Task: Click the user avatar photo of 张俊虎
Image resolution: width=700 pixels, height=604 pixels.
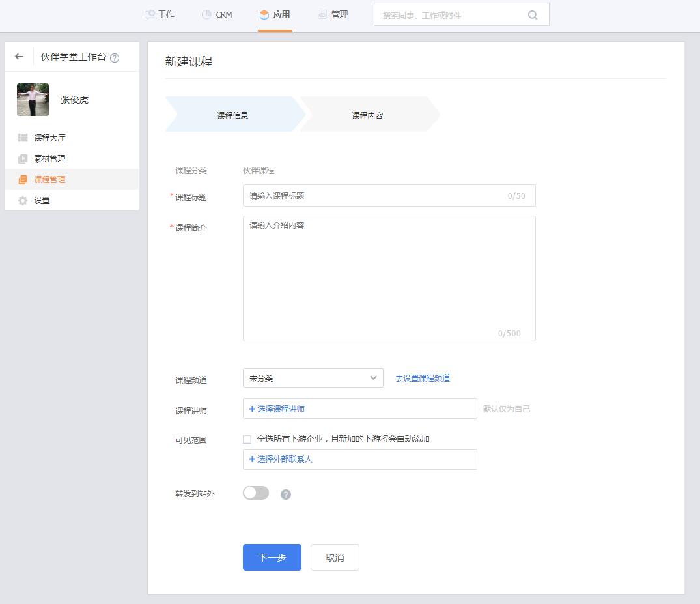Action: [33, 100]
